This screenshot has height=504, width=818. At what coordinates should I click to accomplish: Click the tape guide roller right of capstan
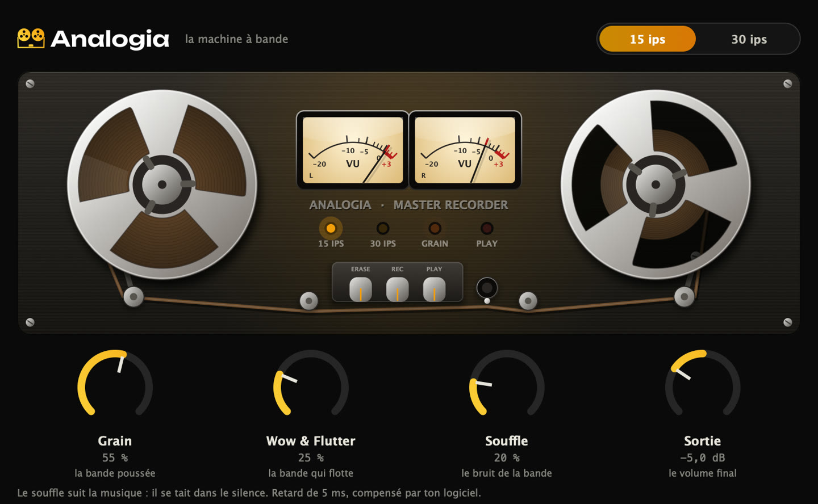[528, 301]
